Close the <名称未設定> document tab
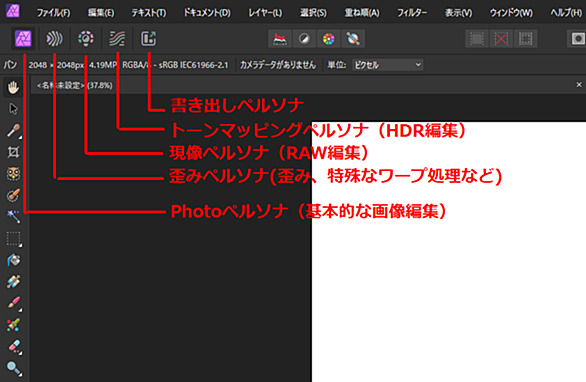 click(x=579, y=85)
